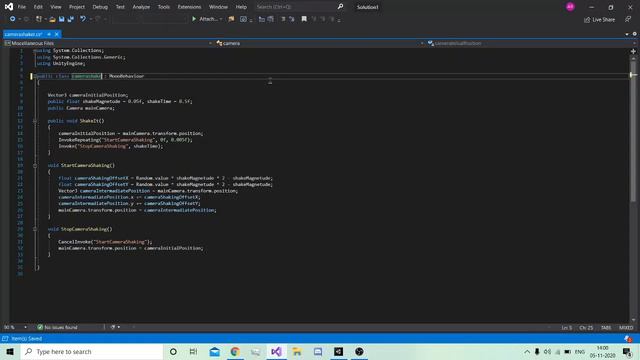Screen dimensions: 640x360
Task: Click the Ln 5 line indicator
Action: pos(567,328)
